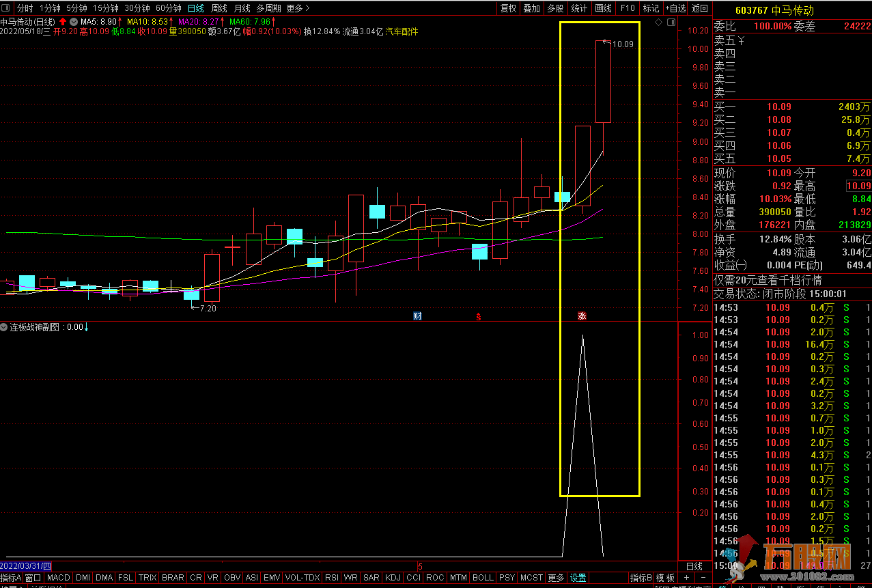Click the 指标A button in the bottom bar

11,578
